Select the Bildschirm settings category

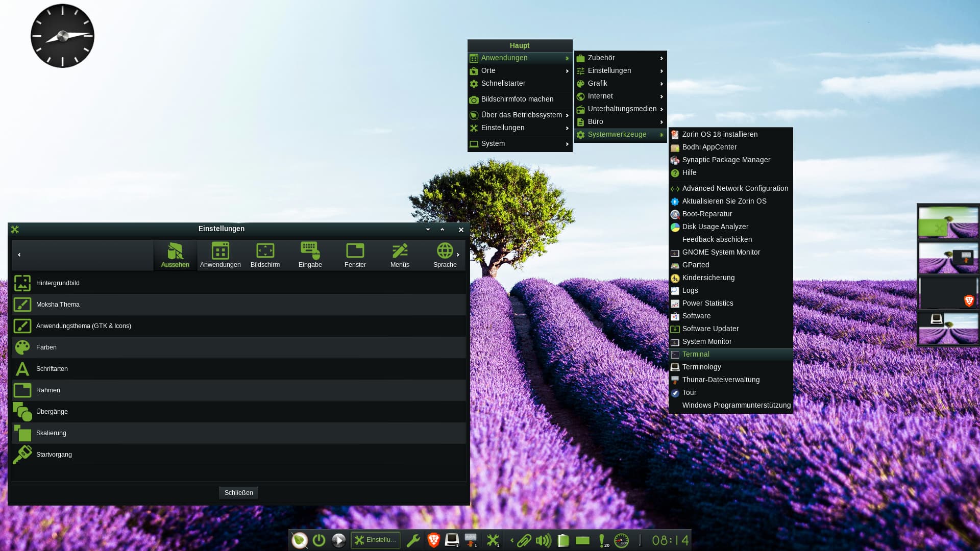point(265,255)
